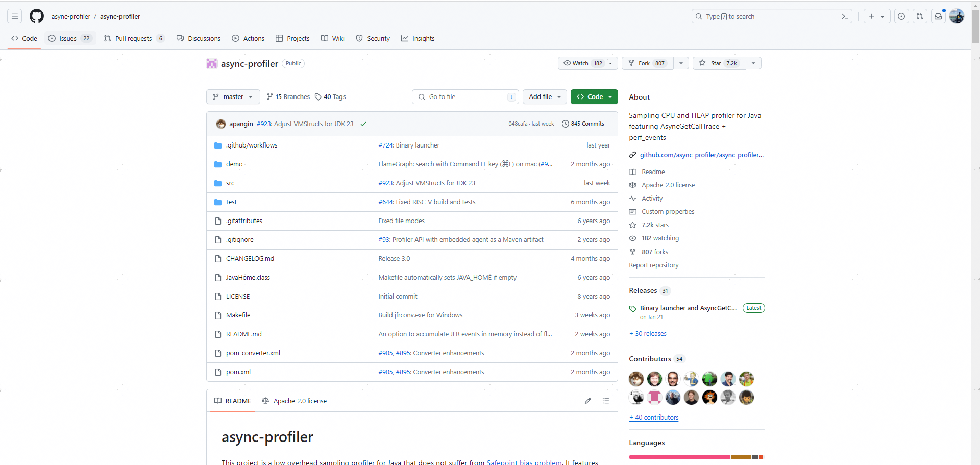Expand the Fork options dropdown arrow
The image size is (980, 465).
pos(681,63)
